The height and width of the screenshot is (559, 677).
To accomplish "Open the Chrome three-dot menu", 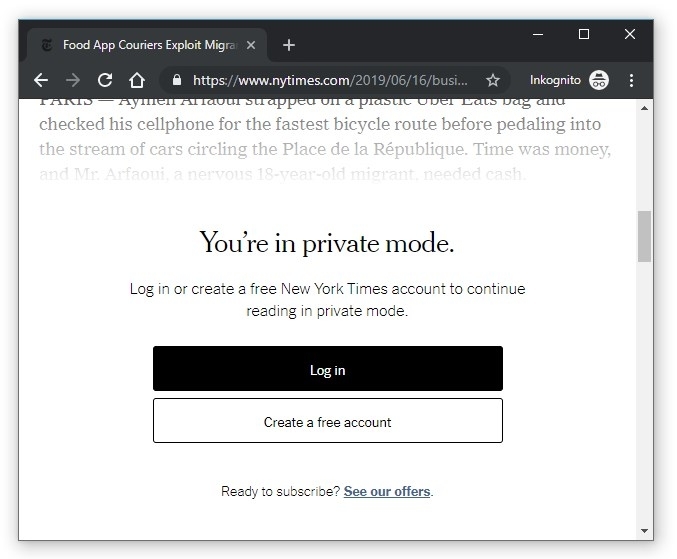I will (x=631, y=80).
